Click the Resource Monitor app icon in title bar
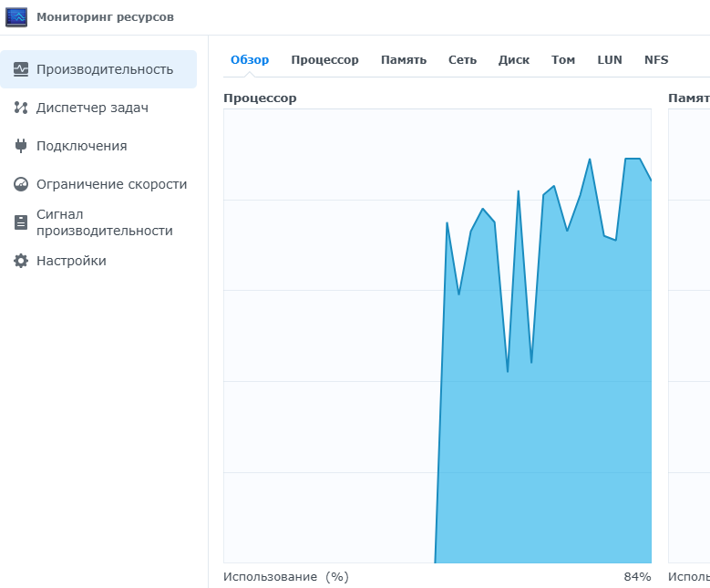Screen dimensions: 710x588 click(x=16, y=17)
